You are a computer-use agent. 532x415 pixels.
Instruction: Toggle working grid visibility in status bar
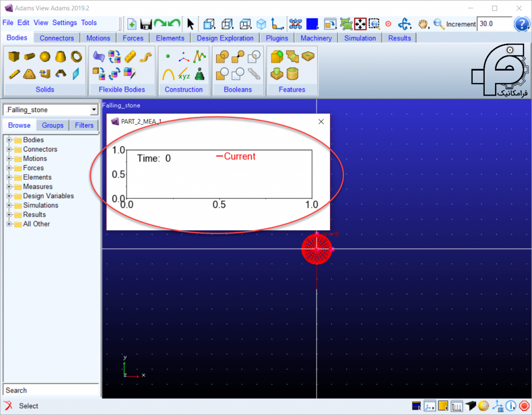click(457, 406)
